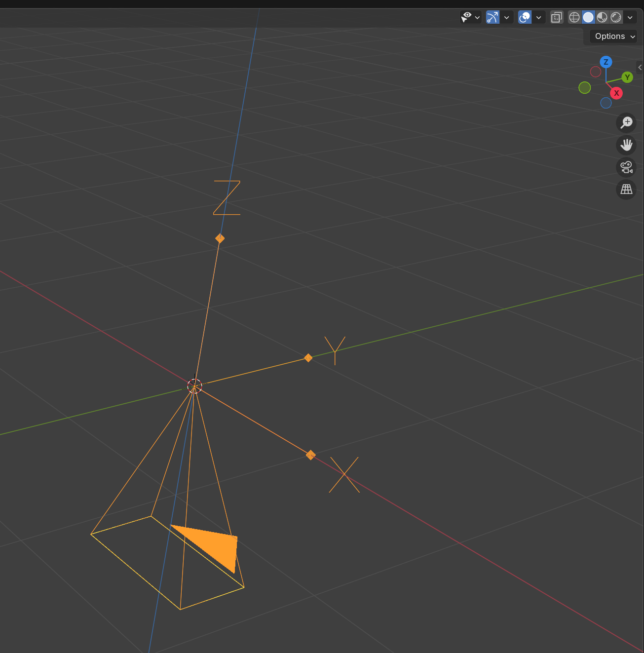This screenshot has width=644, height=653.
Task: Open the viewport gizmos dropdown arrow
Action: (x=506, y=17)
